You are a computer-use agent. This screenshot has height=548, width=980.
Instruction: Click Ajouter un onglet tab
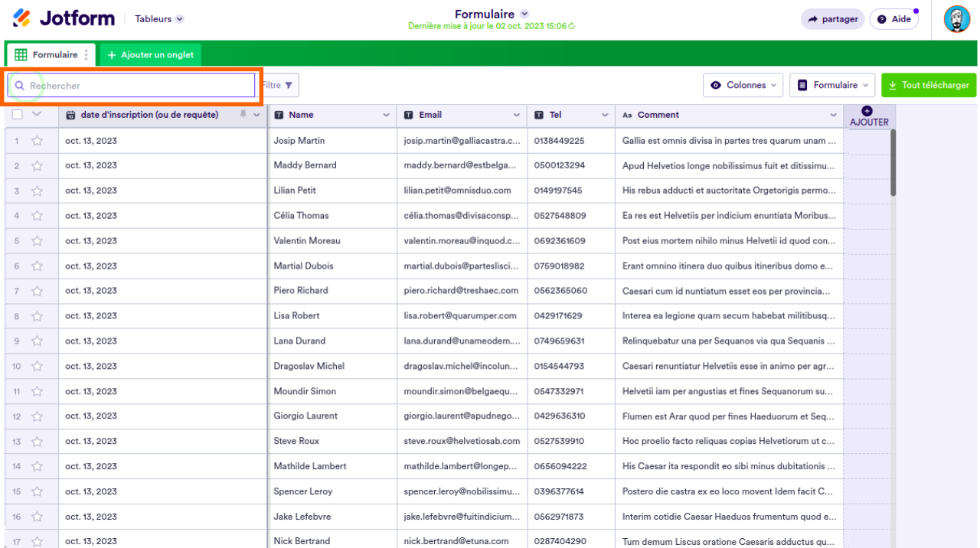click(x=151, y=55)
